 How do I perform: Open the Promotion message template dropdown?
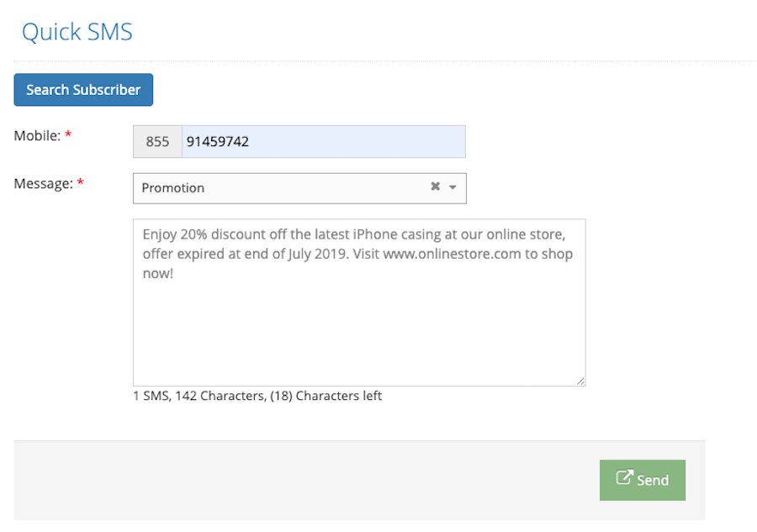click(x=299, y=188)
